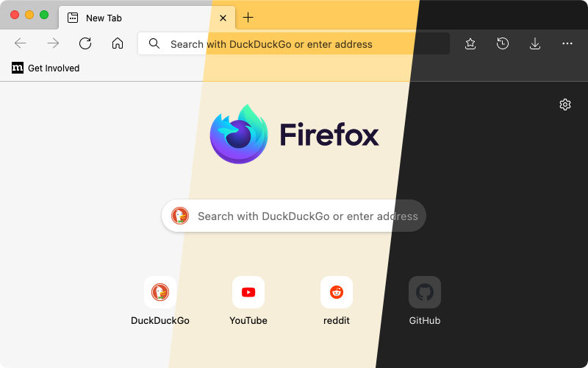This screenshot has width=588, height=368.
Task: Click the Firefox wordmark text
Action: pyautogui.click(x=329, y=134)
